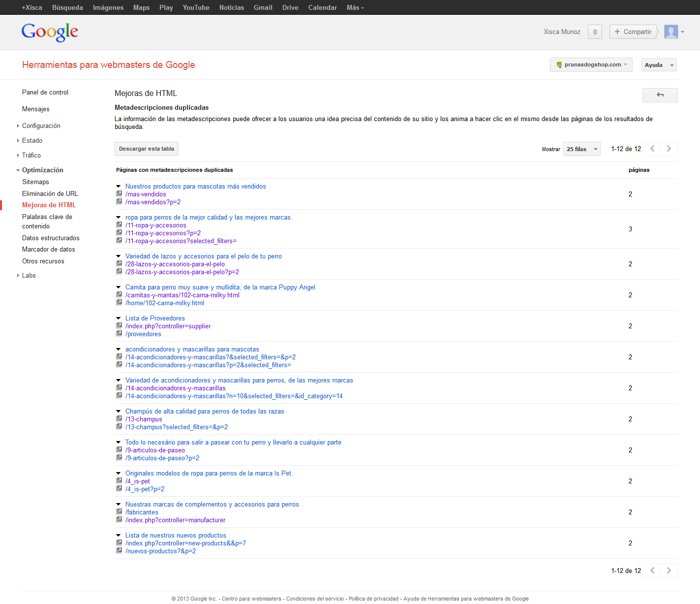
Task: Open external icon for /home/102-cama-milky.html
Action: point(119,303)
